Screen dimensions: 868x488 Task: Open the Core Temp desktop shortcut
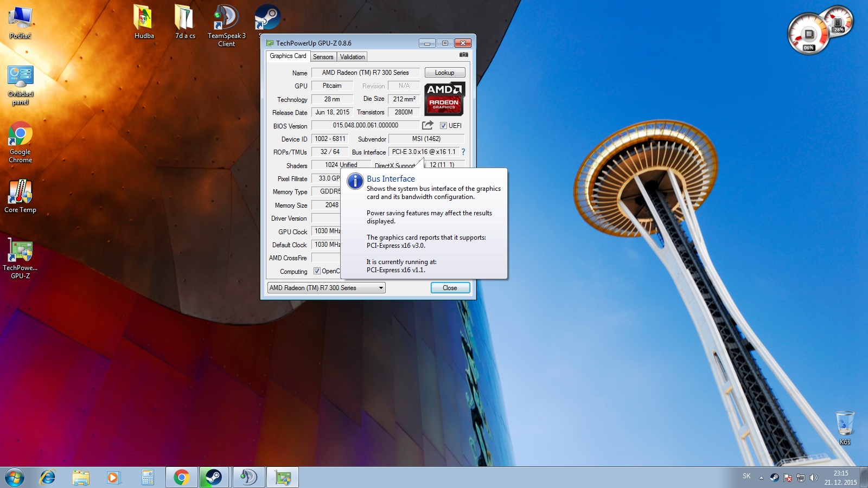tap(21, 196)
